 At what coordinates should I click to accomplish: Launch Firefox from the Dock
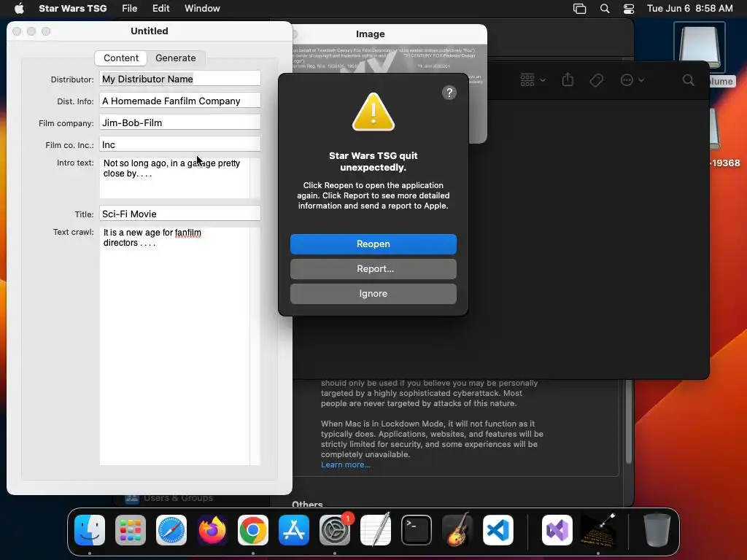(x=212, y=530)
